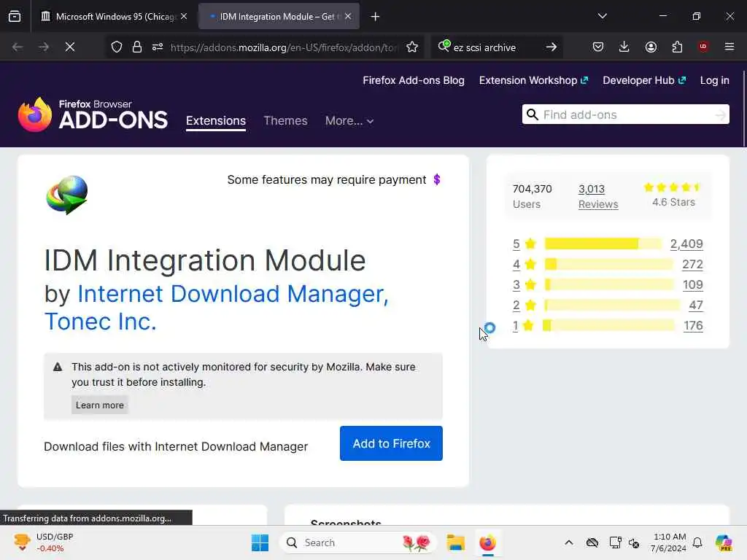Go back to previous page
Screen dimensions: 747x560
18,47
